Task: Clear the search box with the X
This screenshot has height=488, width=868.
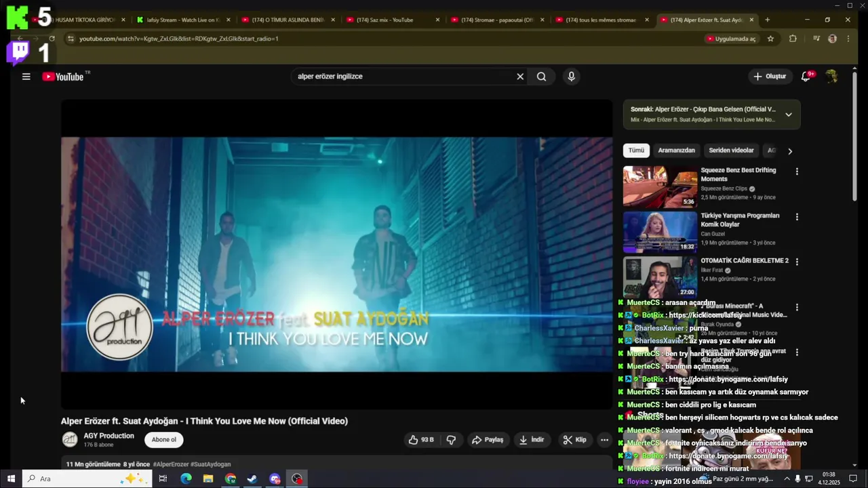Action: 520,77
